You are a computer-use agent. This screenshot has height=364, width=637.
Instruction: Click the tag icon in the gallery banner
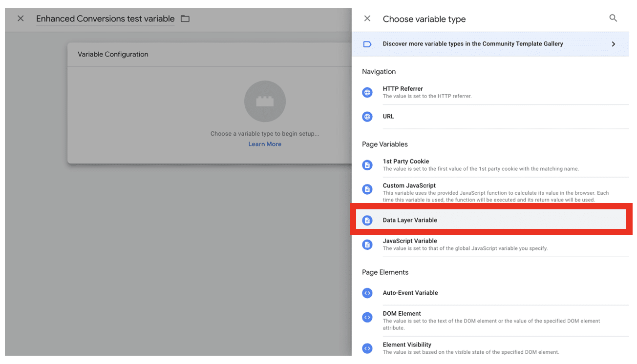pos(367,44)
